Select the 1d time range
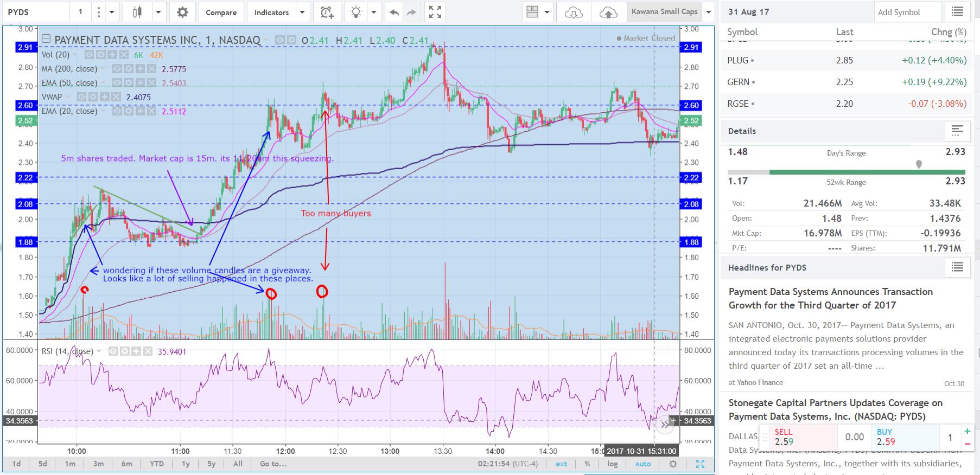Screen dimensions: 980x475 tap(17, 464)
